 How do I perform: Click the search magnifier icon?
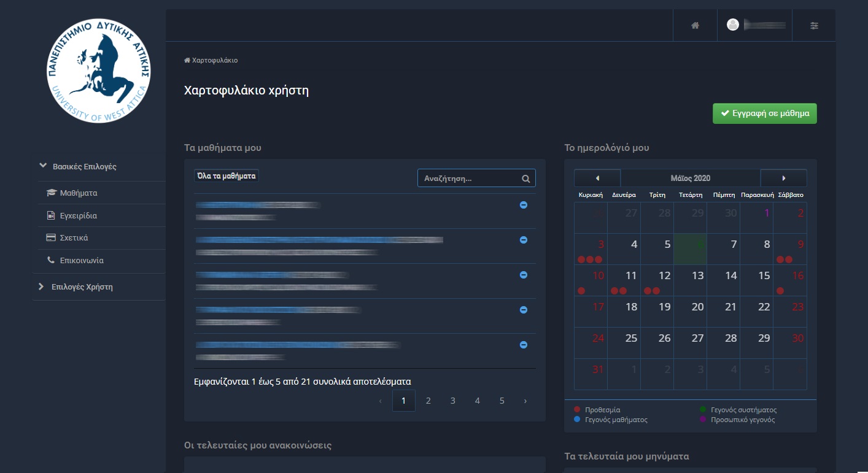pyautogui.click(x=525, y=179)
